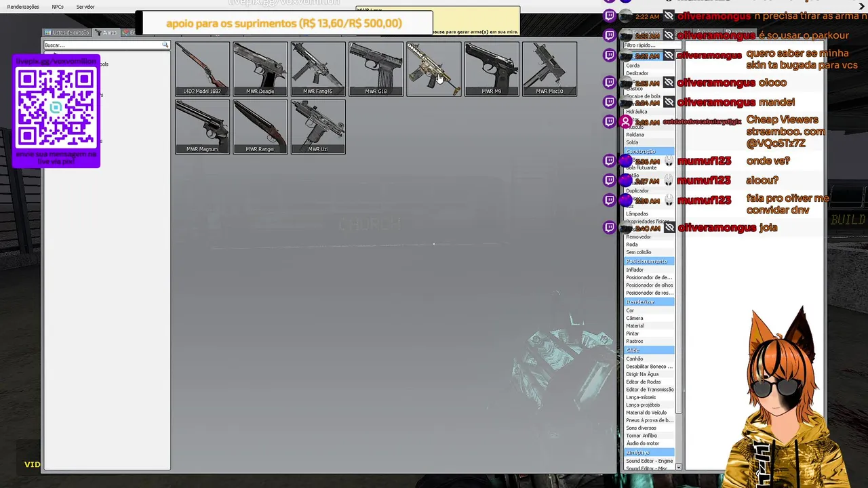The height and width of the screenshot is (488, 868).
Task: Spawn the L4D2 Model 1887 weapon
Action: point(202,69)
